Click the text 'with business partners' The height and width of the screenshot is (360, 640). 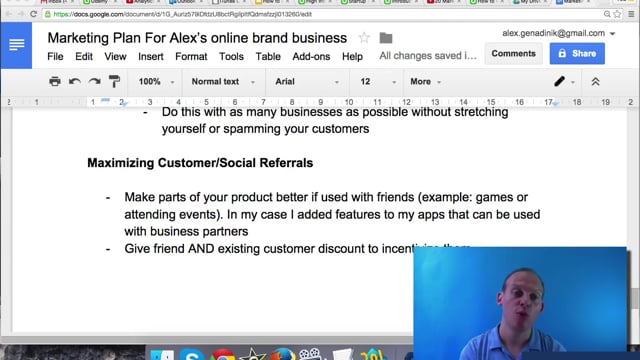coord(186,231)
